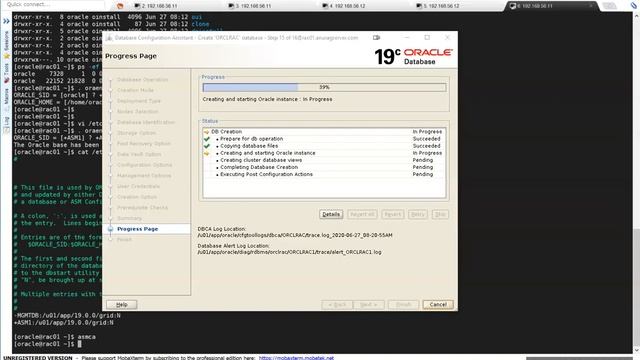The image size is (640, 360).
Task: Close the active terminal tab 6
Action: 590,6
